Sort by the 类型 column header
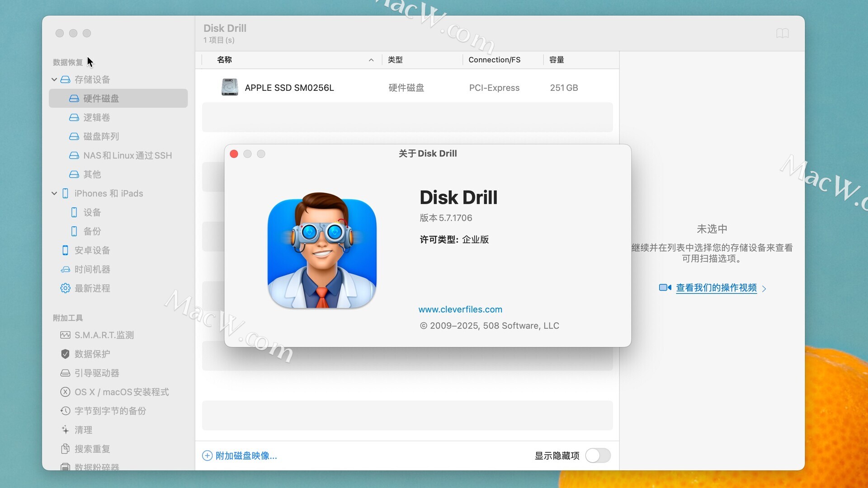Viewport: 868px width, 488px height. (x=395, y=60)
